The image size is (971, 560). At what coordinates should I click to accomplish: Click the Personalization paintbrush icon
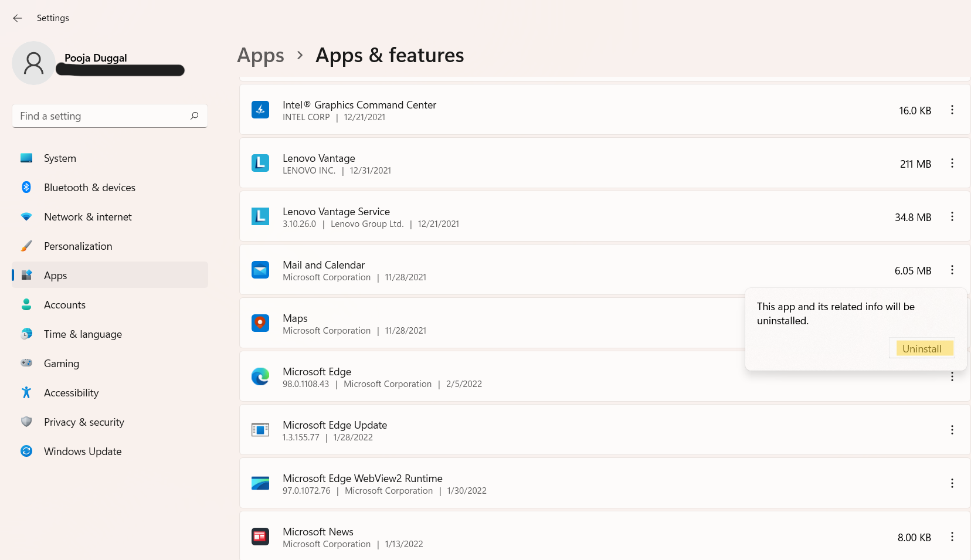[x=26, y=246]
